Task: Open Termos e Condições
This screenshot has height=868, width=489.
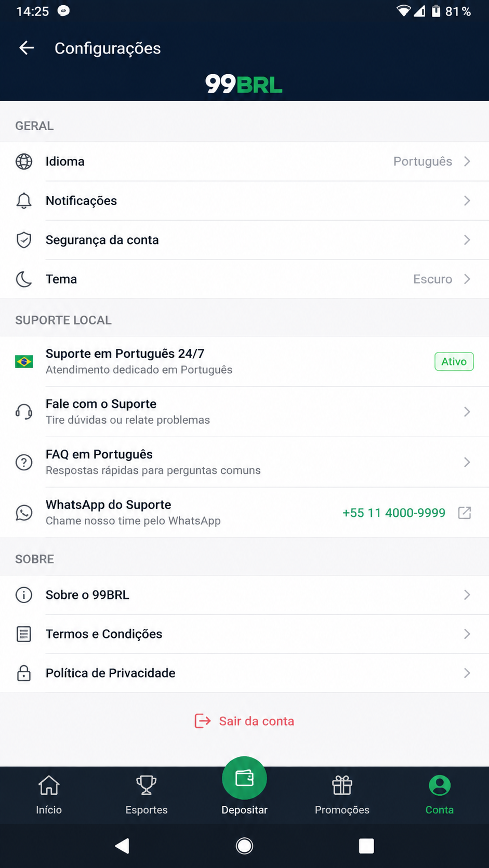Action: point(244,634)
